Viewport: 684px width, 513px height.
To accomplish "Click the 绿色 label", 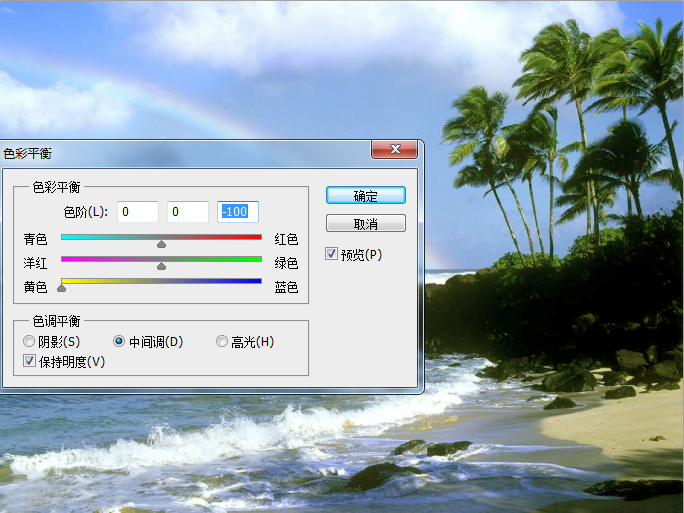I will coord(286,263).
